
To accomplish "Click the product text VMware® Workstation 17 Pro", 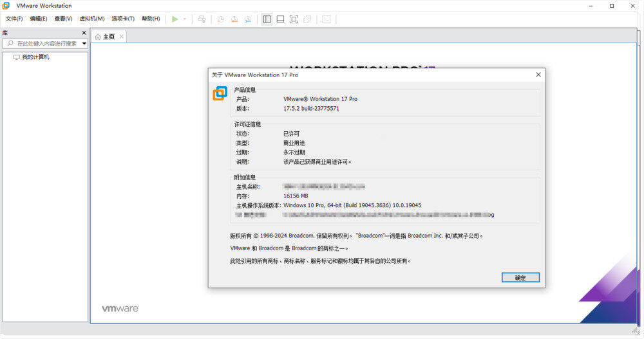I will pyautogui.click(x=320, y=99).
